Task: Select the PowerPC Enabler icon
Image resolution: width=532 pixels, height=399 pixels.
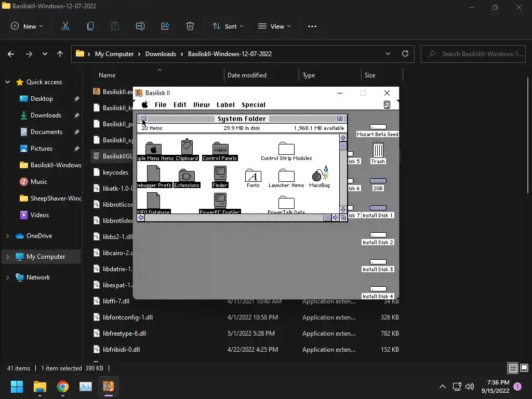Action: [220, 201]
